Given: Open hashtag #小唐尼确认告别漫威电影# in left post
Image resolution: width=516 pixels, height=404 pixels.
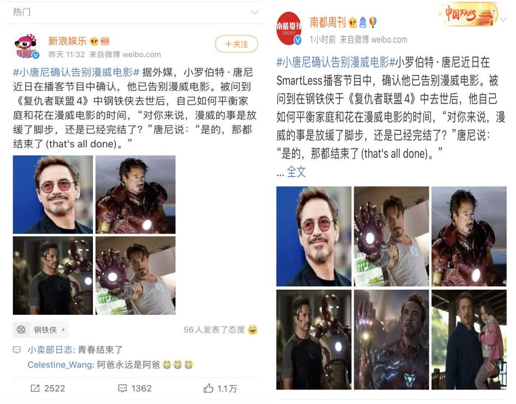Looking at the screenshot, I should click(76, 72).
